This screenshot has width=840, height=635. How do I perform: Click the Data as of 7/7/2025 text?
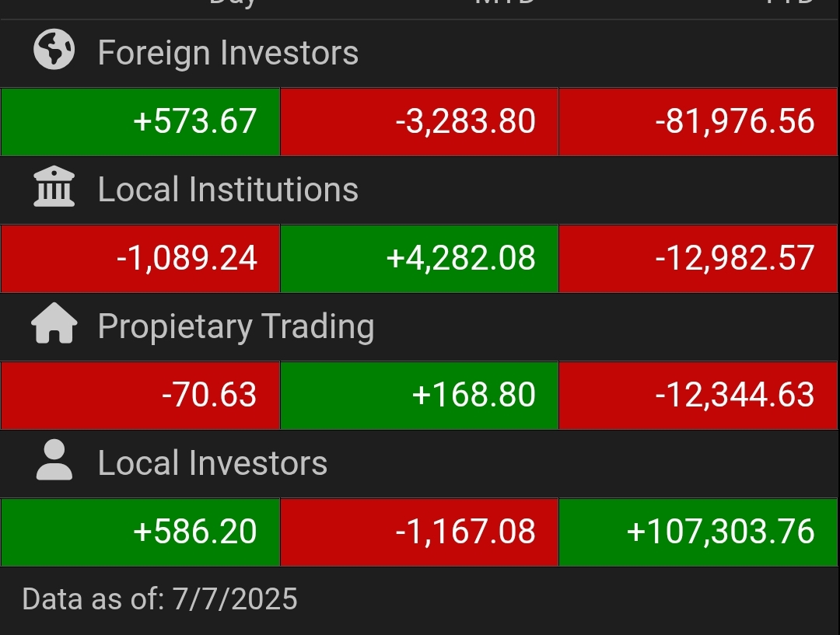coord(159,599)
